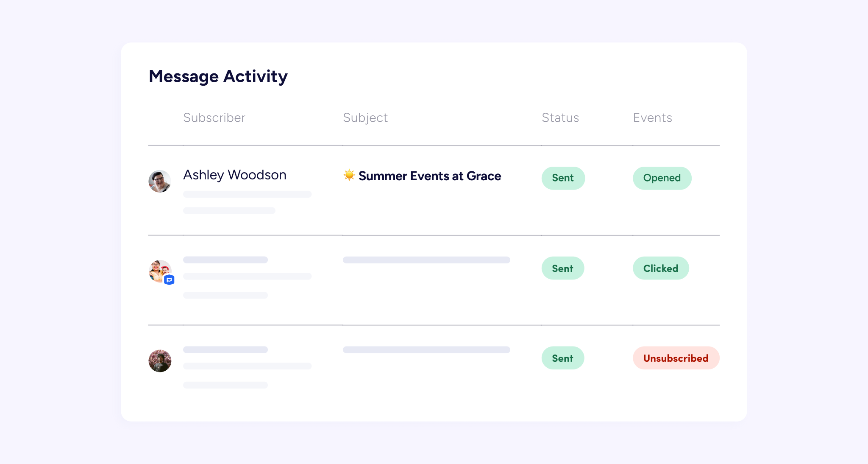Click the second row's subject placeholder bar
Screen dimensions: 868x464
426,260
